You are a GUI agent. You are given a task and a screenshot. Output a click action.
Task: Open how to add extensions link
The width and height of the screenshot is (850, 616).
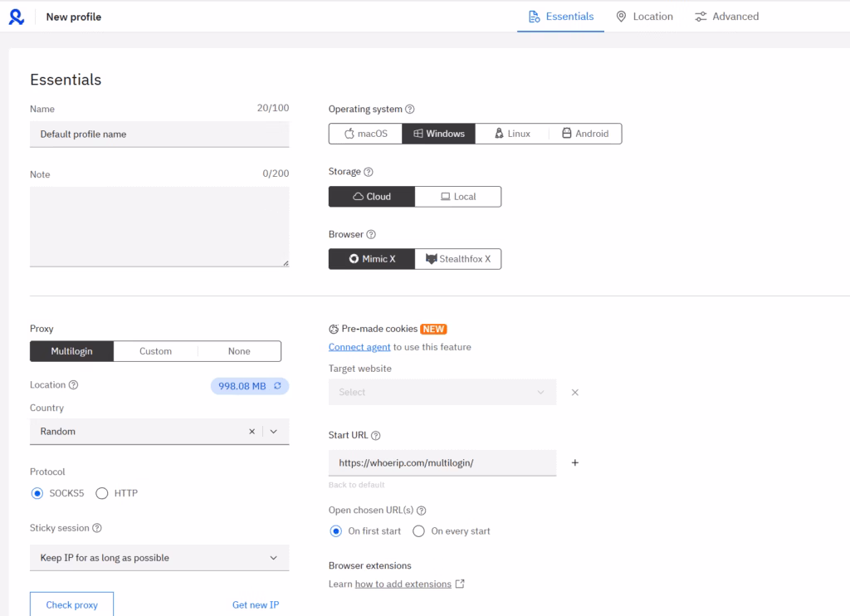pos(403,584)
